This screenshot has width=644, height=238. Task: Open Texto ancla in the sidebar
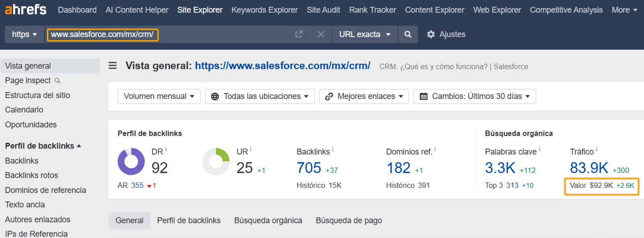coord(25,205)
